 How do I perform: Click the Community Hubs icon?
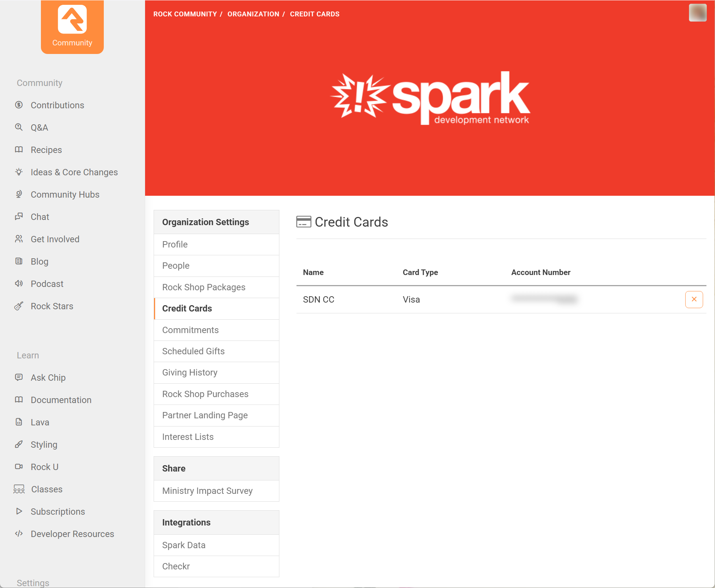pos(19,194)
